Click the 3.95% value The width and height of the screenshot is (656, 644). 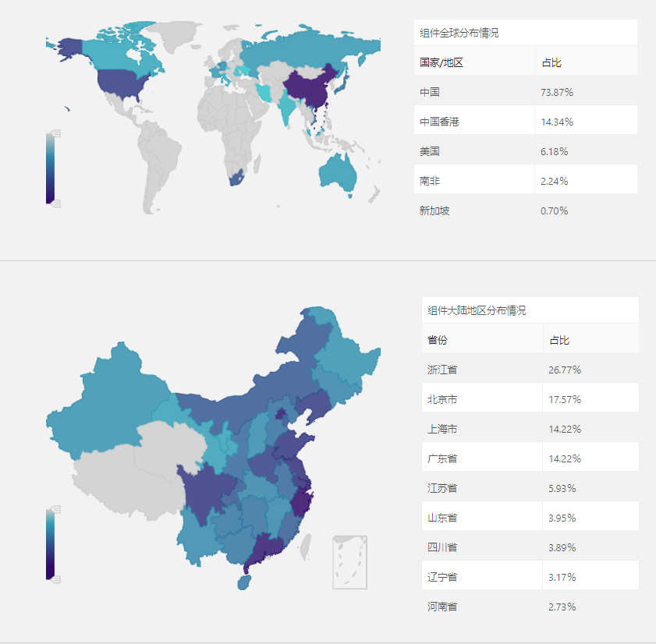[x=562, y=518]
